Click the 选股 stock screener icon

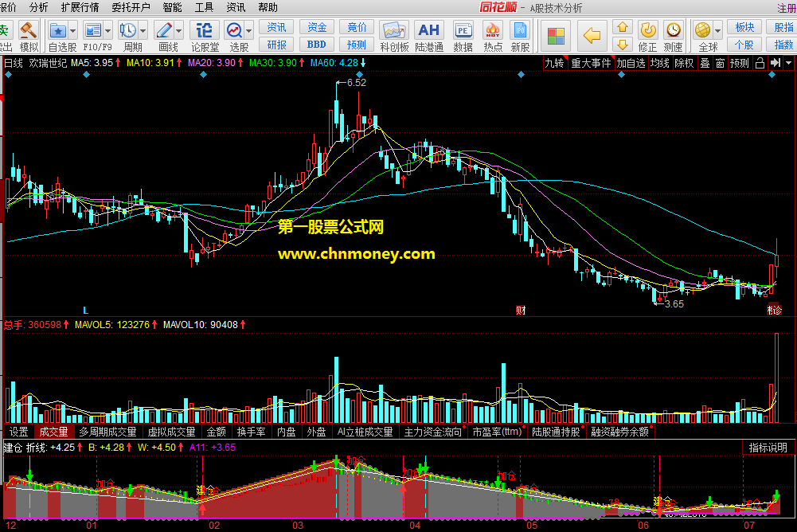tap(234, 30)
